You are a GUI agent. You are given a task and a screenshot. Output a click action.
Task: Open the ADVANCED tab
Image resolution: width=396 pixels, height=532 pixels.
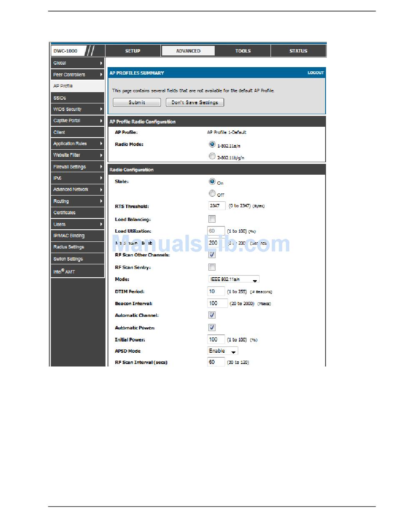click(188, 51)
